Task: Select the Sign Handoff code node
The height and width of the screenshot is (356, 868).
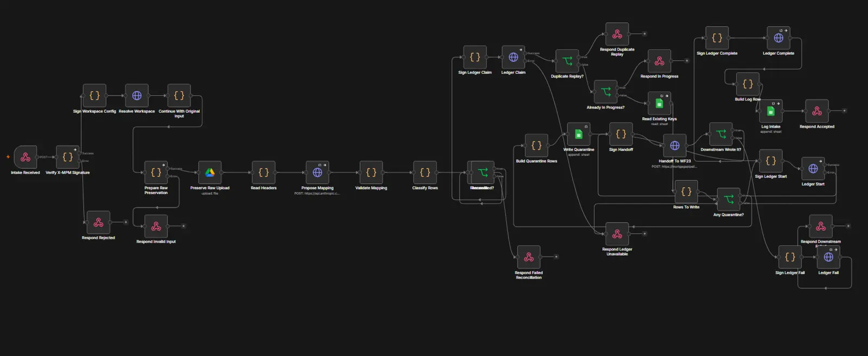Action: [x=621, y=134]
